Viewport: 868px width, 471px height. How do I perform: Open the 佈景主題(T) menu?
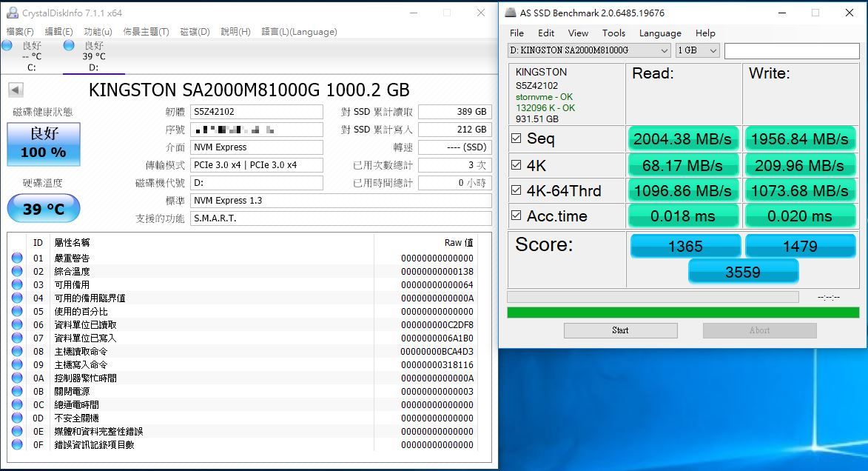coord(146,32)
